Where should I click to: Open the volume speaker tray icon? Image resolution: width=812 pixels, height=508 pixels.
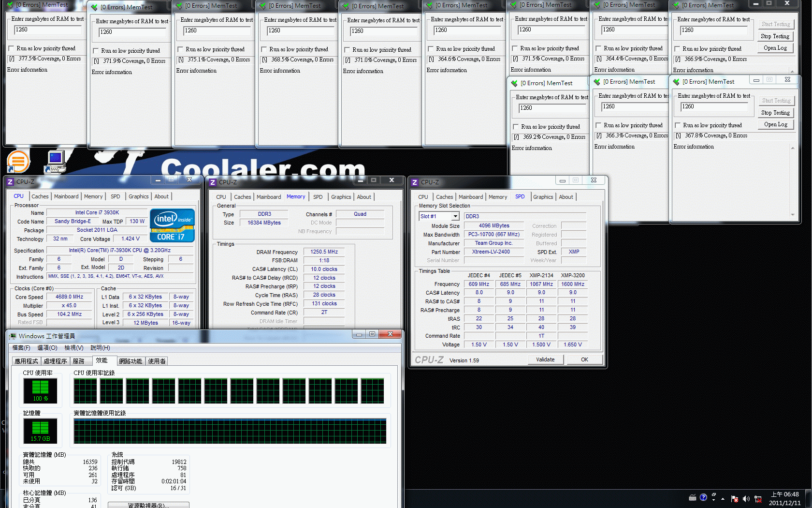coord(746,499)
